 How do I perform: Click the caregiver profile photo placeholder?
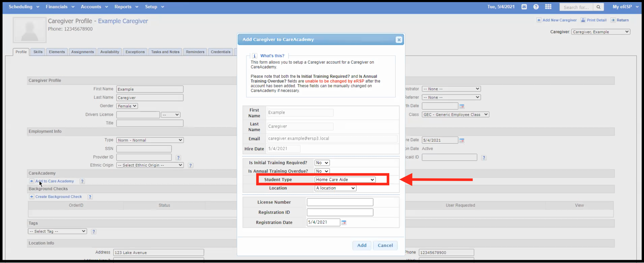(x=30, y=30)
